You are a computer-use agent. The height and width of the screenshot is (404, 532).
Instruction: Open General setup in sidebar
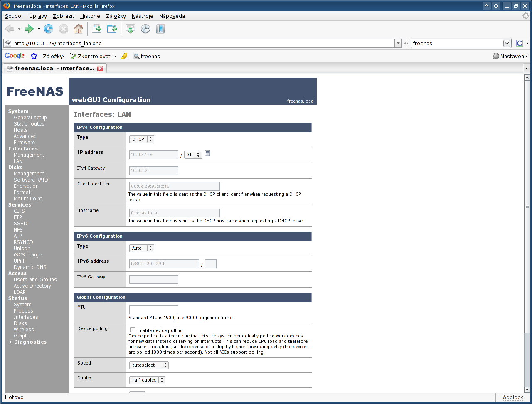30,118
